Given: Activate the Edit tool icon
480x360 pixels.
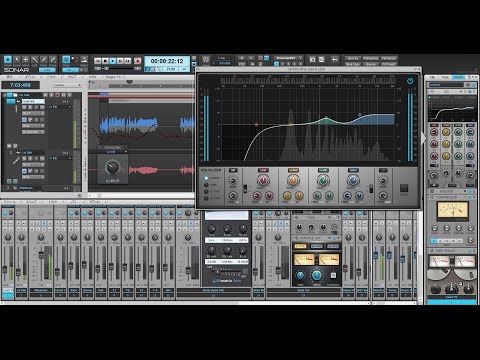Looking at the screenshot, I should point(35,60).
